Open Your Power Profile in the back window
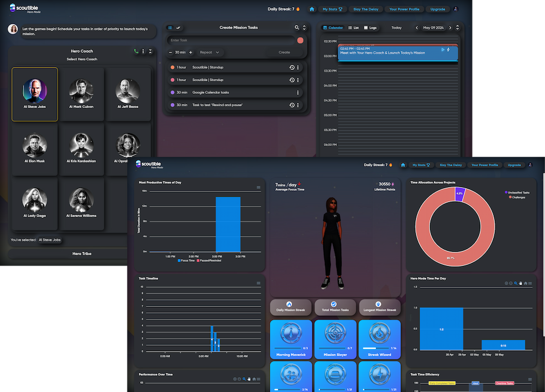Viewport: 545px width, 392px height. 404,9
